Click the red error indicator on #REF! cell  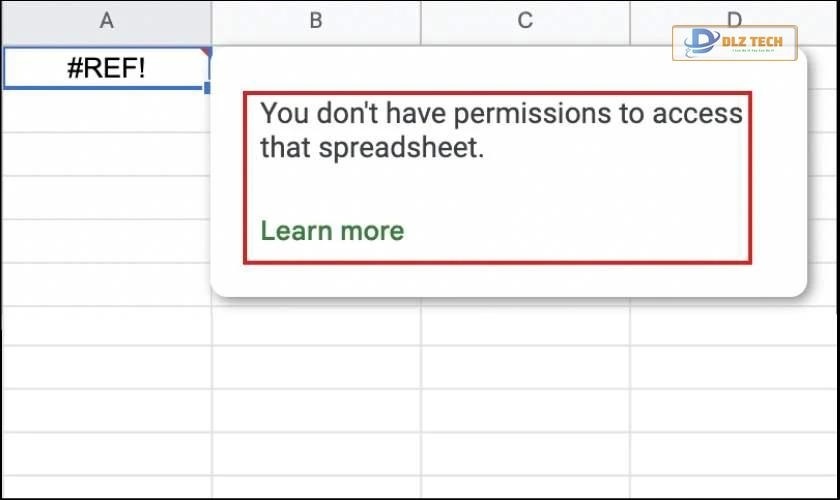[x=206, y=50]
